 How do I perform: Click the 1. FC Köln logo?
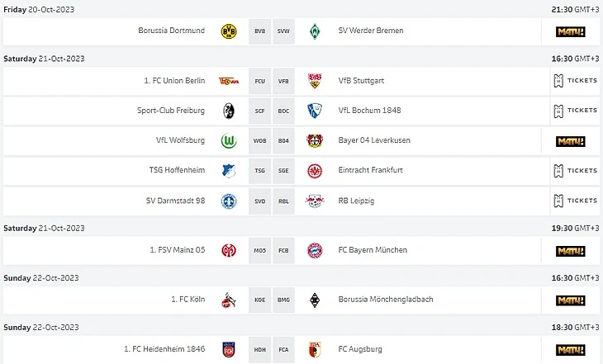229,300
